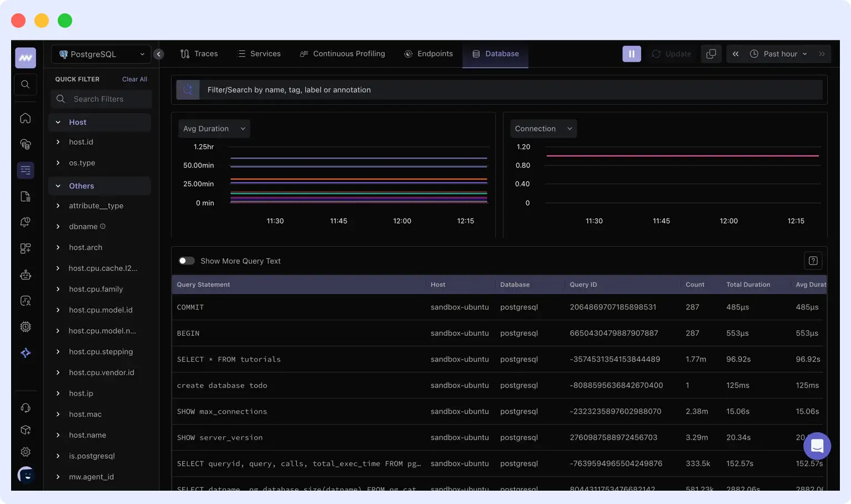The height and width of the screenshot is (504, 851).
Task: Open the settings gear in sidebar
Action: click(x=26, y=452)
